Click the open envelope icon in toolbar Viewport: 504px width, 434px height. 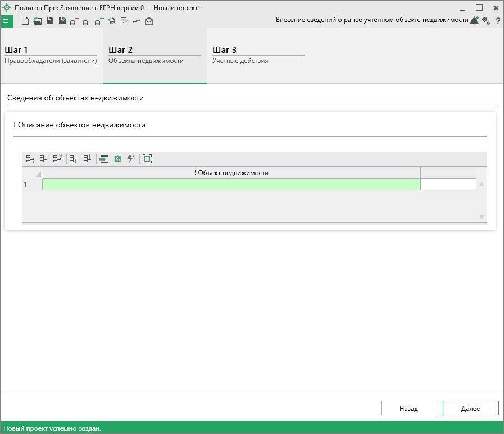coord(149,21)
